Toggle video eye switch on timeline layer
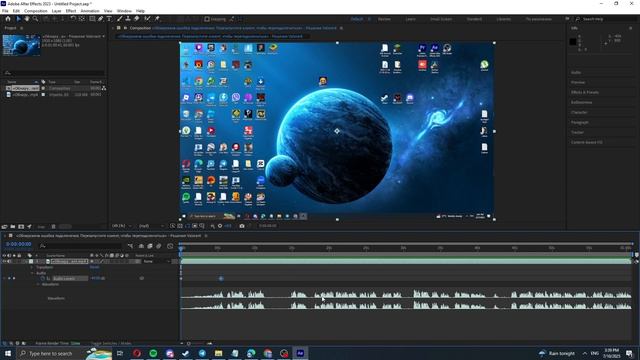Screen dimensions: 640x360 (x=4, y=261)
